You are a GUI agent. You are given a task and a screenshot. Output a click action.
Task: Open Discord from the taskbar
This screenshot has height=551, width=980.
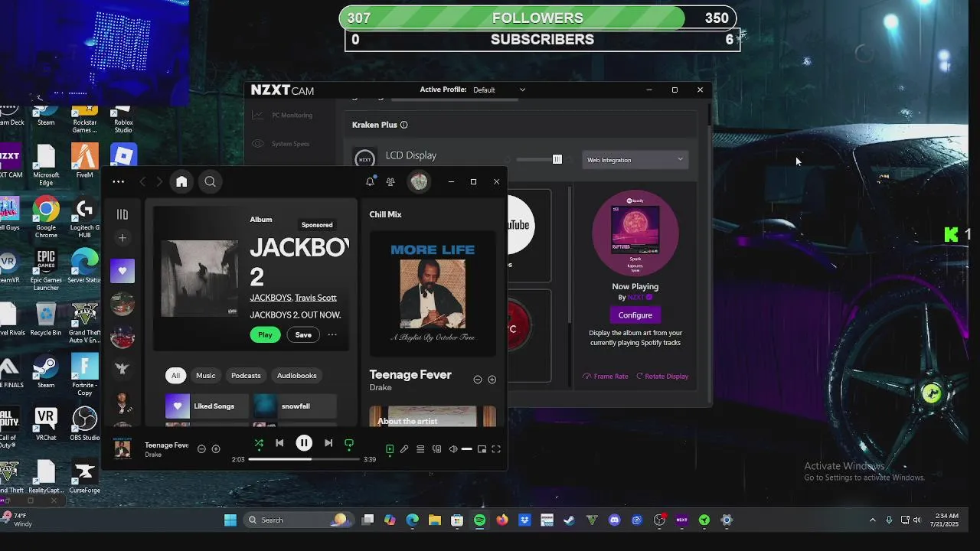(x=614, y=520)
